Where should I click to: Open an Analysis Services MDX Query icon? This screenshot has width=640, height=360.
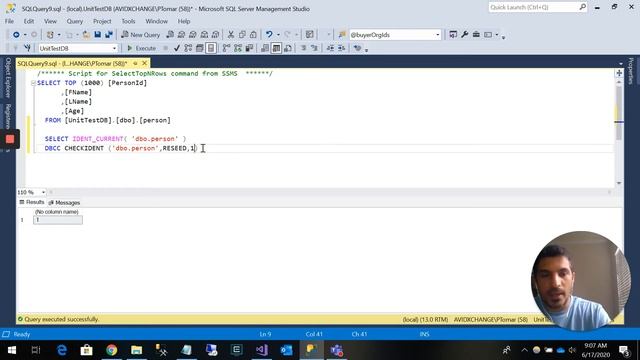coord(182,35)
